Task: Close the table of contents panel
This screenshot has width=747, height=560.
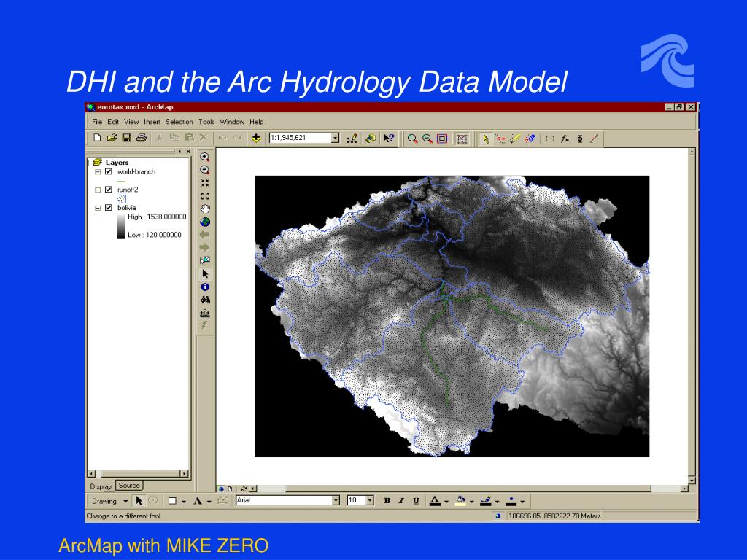Action: [x=189, y=152]
